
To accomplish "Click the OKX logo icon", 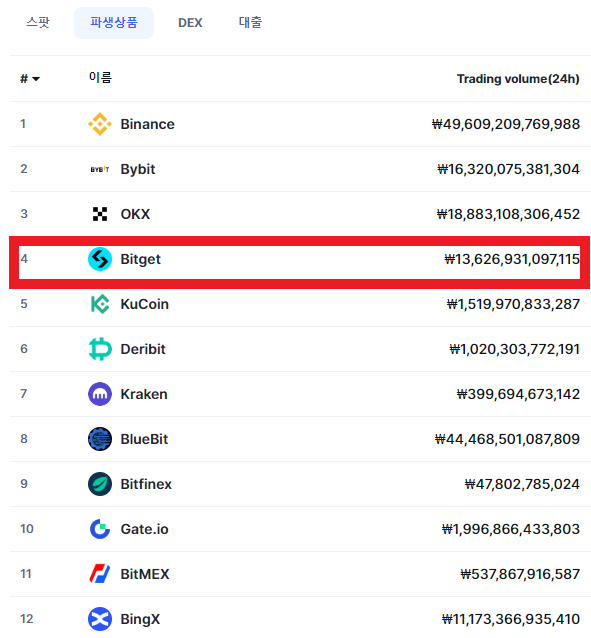I will click(x=100, y=214).
